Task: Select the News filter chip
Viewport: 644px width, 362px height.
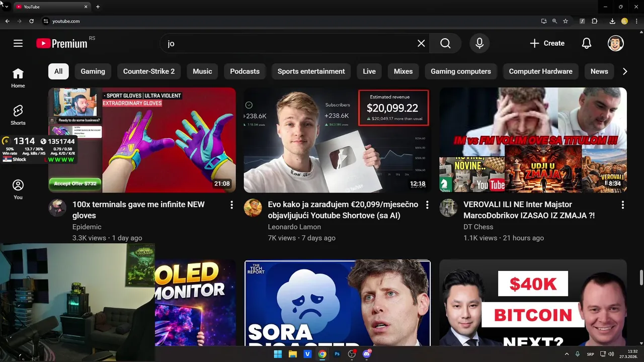Action: click(599, 71)
